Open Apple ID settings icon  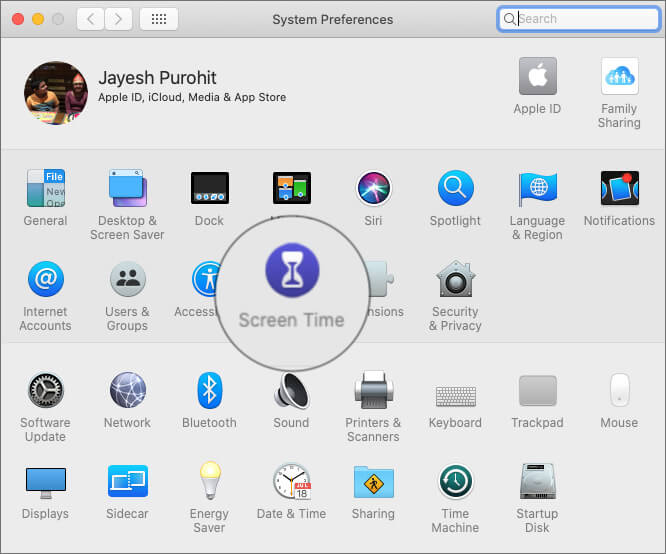coord(537,76)
